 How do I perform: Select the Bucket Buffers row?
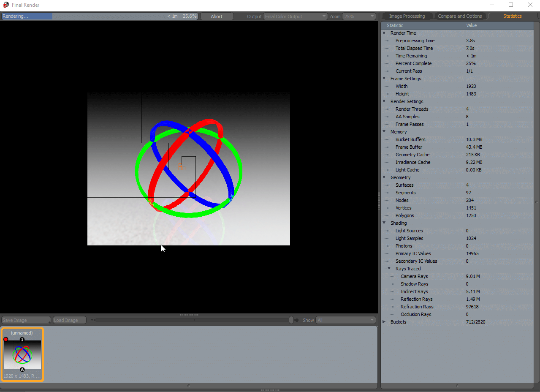tap(458, 139)
